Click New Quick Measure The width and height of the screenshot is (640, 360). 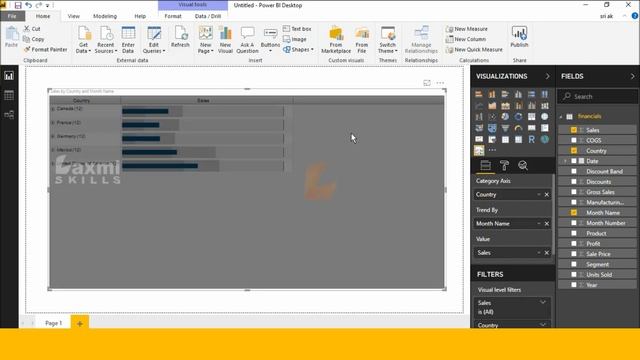(474, 49)
